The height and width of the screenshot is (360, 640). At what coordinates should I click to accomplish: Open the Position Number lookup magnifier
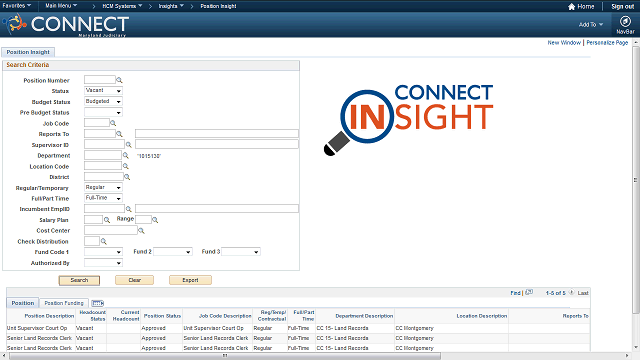coord(119,80)
